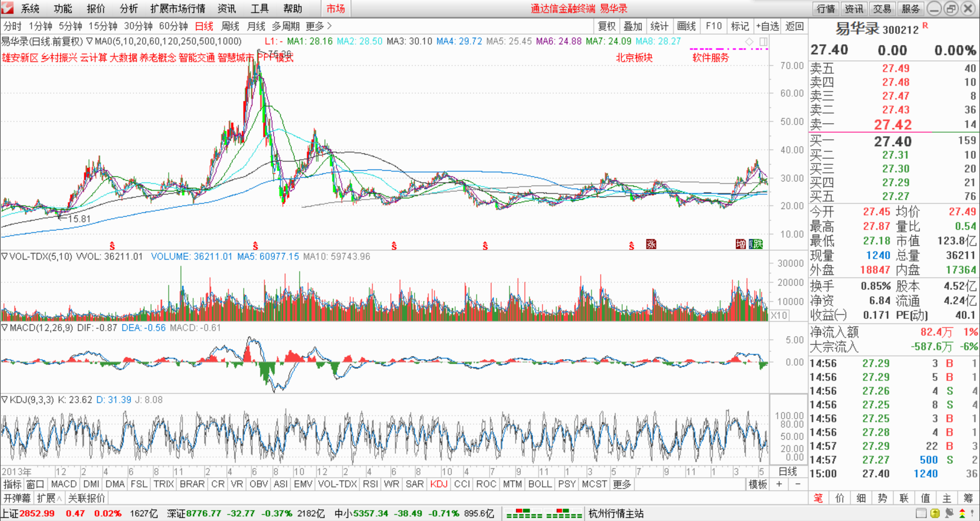Click the 增 event tag on chart

(740, 244)
